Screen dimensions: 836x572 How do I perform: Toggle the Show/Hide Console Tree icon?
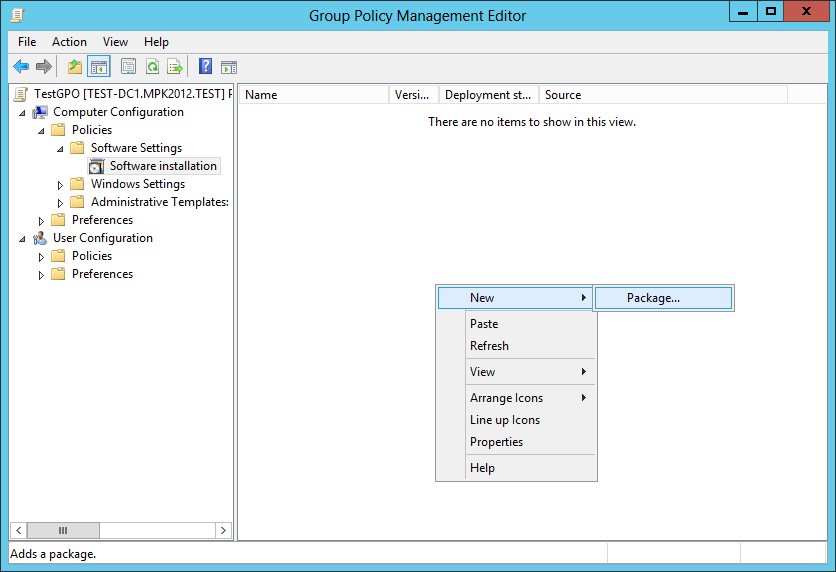click(99, 67)
